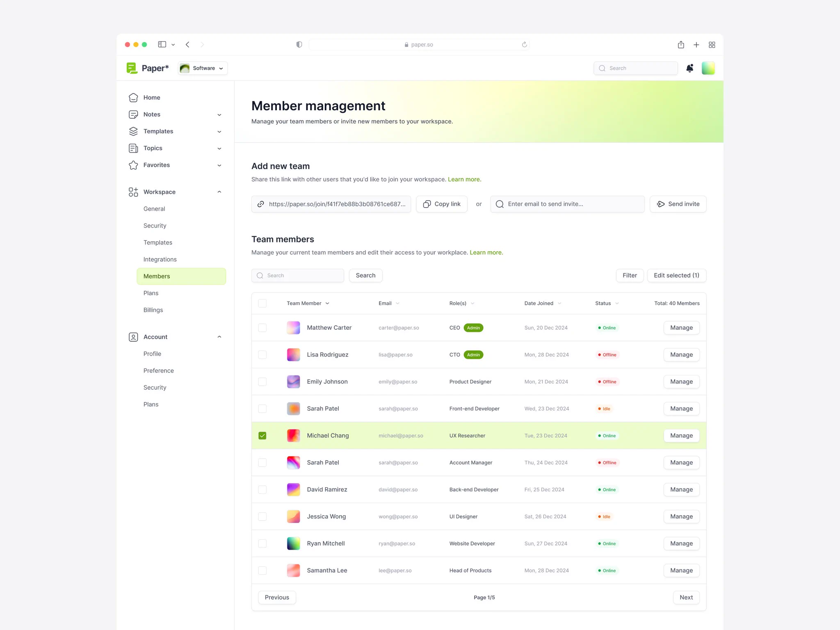The height and width of the screenshot is (630, 840).
Task: Click the Favorites star icon
Action: pos(133,165)
